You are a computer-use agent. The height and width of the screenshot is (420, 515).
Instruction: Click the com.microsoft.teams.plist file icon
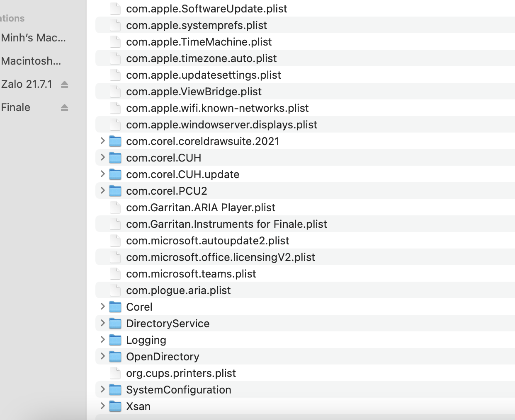tap(115, 274)
